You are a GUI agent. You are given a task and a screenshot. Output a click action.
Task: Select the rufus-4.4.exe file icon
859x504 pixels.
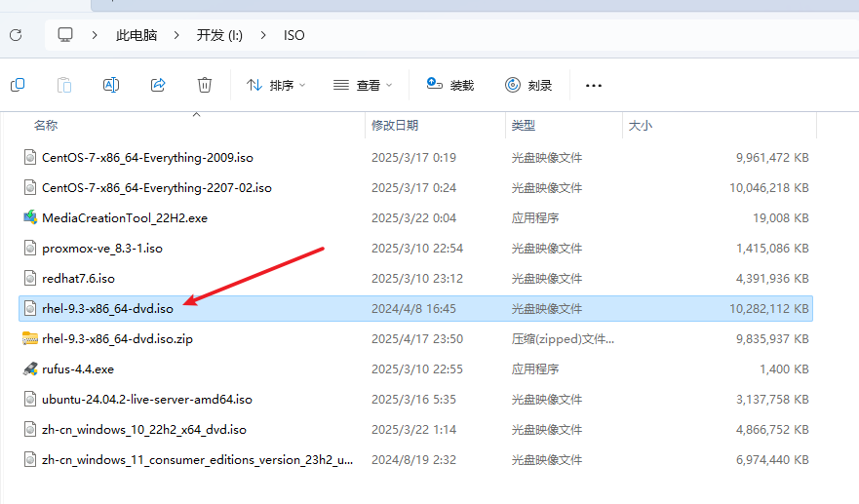30,369
